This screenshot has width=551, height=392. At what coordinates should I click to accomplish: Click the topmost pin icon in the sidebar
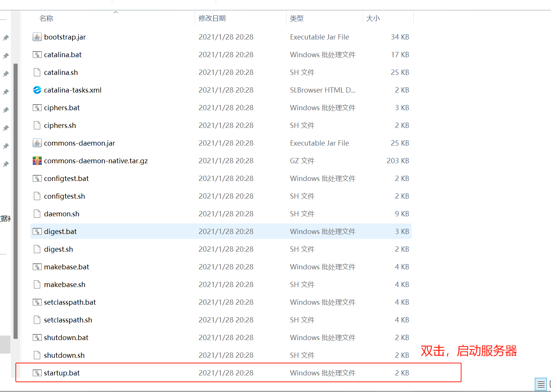[x=6, y=38]
